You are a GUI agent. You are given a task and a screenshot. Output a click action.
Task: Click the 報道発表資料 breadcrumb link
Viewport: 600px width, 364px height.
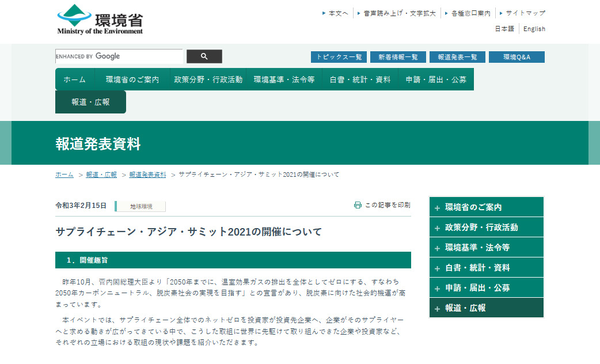147,175
